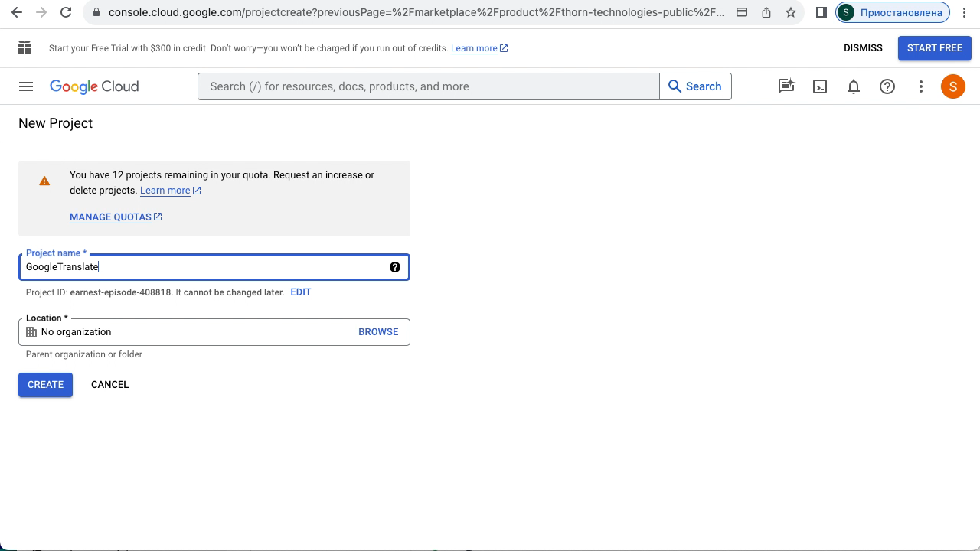
Task: Open the Gemini chat assistant icon
Action: (x=786, y=86)
